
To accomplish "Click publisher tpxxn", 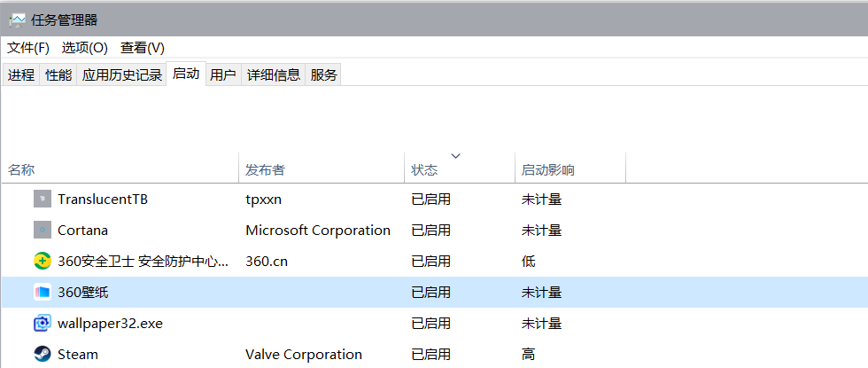I will pos(264,199).
